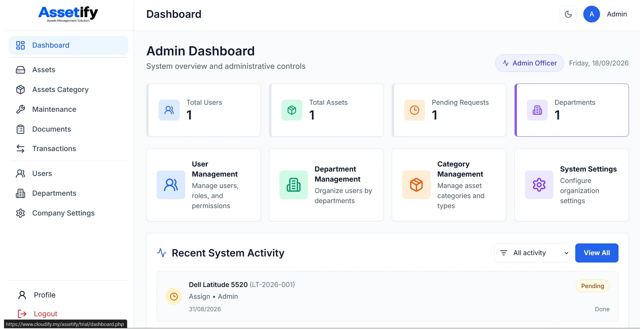Click the Assets drive icon in the sidebar

[x=20, y=70]
